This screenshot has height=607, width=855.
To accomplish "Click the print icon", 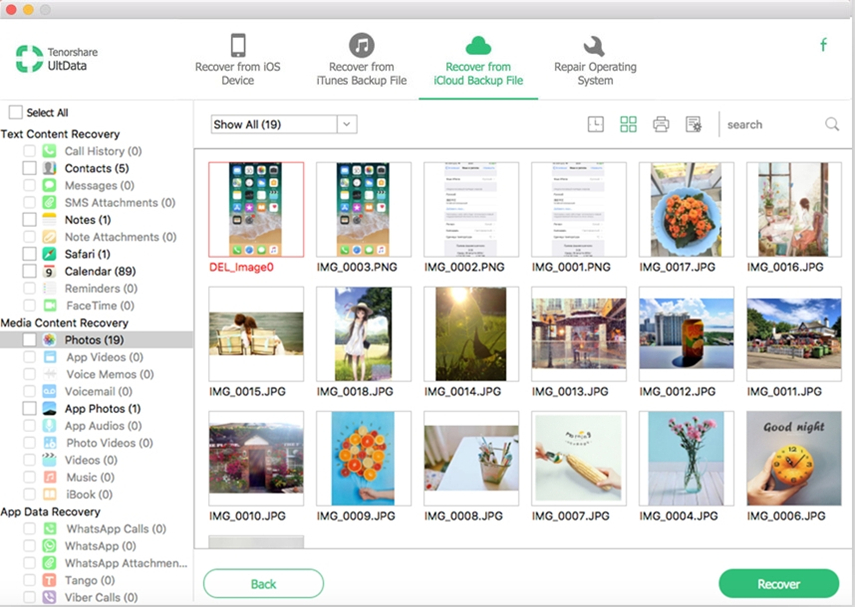I will [x=661, y=124].
